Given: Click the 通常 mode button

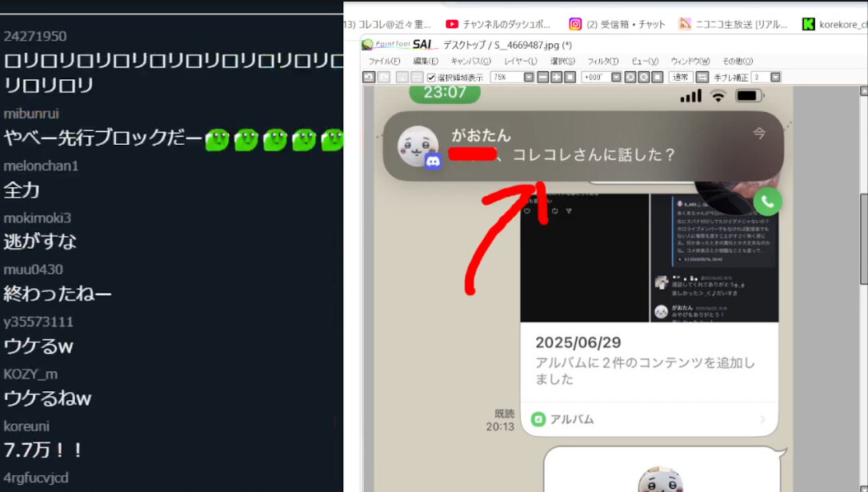Looking at the screenshot, I should coord(680,78).
